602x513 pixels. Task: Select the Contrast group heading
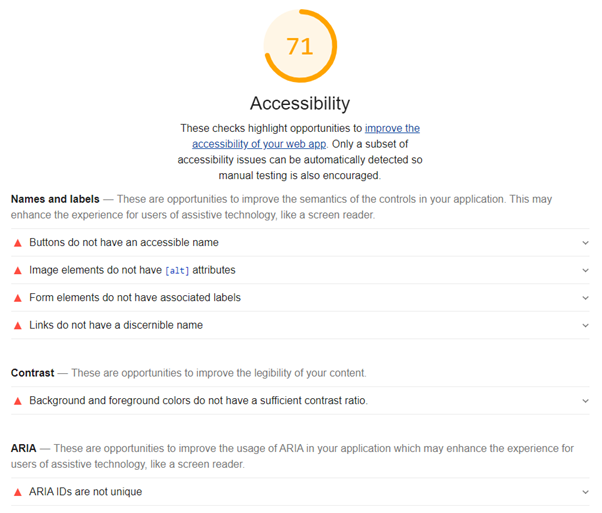coord(33,373)
